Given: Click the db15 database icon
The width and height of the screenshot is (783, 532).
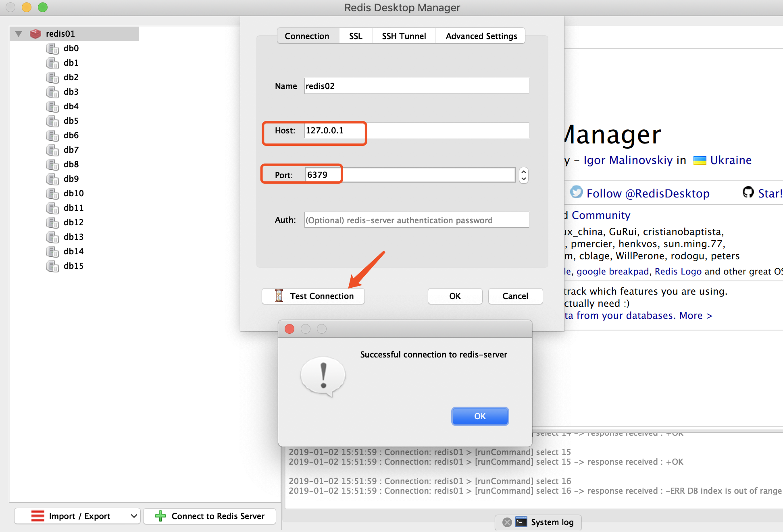Looking at the screenshot, I should click(52, 266).
